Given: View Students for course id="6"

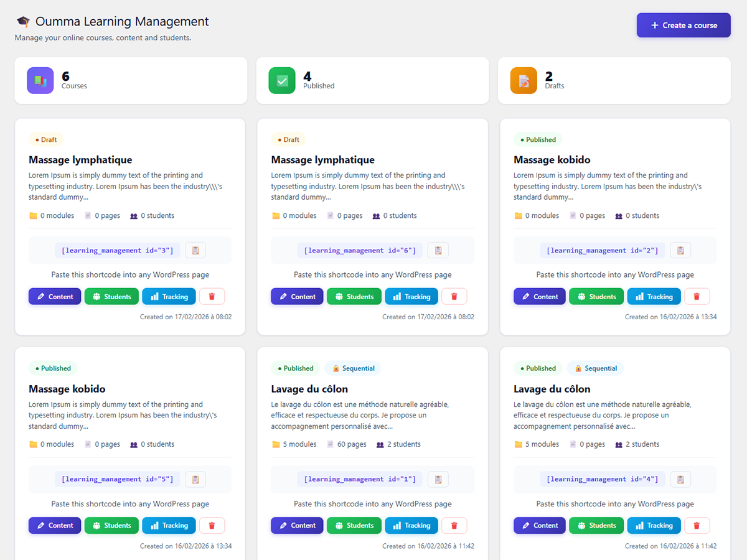Looking at the screenshot, I should pyautogui.click(x=354, y=297).
